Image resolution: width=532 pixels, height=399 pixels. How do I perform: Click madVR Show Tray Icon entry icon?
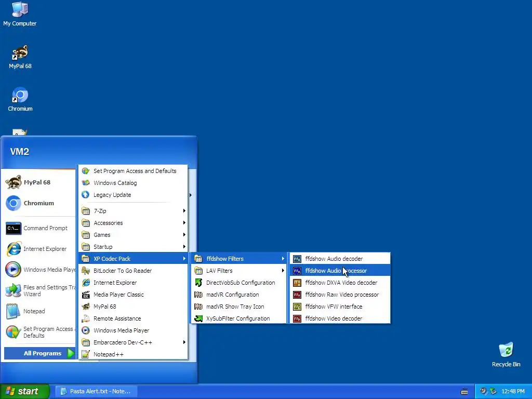tap(198, 307)
